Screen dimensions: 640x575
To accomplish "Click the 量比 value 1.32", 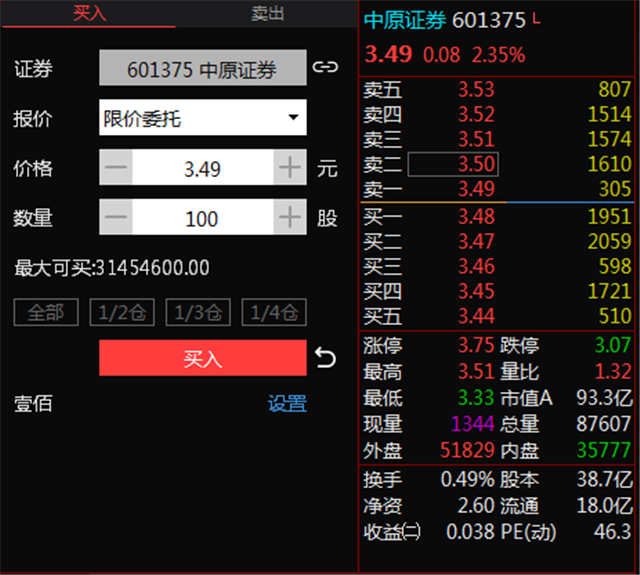I will [613, 371].
